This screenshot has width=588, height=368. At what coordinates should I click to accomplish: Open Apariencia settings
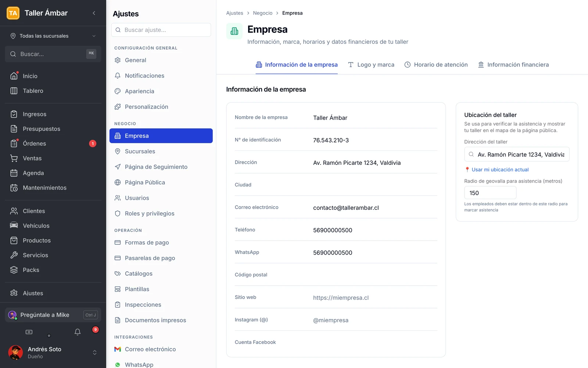coord(161,91)
